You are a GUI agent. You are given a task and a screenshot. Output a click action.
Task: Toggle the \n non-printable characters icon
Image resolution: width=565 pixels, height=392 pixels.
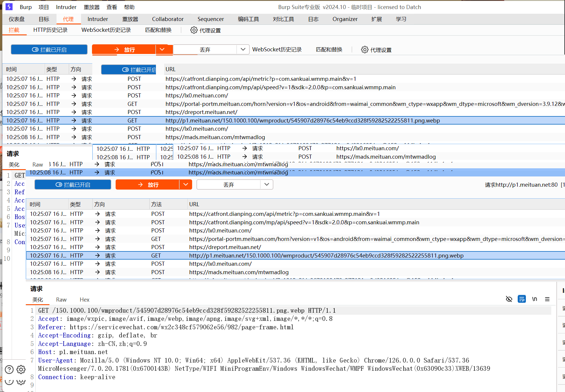click(x=534, y=299)
